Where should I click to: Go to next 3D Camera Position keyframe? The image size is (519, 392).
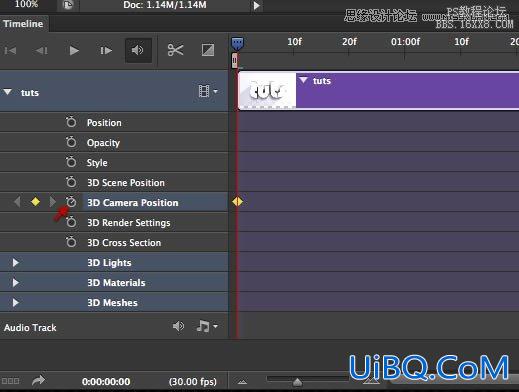point(52,202)
